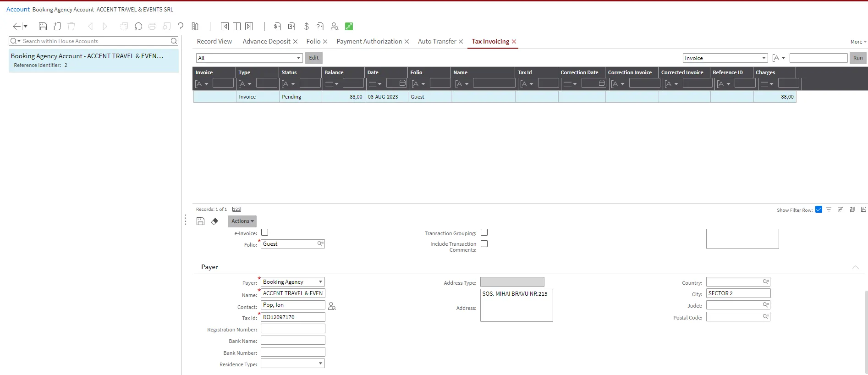The height and width of the screenshot is (375, 868).
Task: Click the Edit button
Action: pyautogui.click(x=314, y=58)
